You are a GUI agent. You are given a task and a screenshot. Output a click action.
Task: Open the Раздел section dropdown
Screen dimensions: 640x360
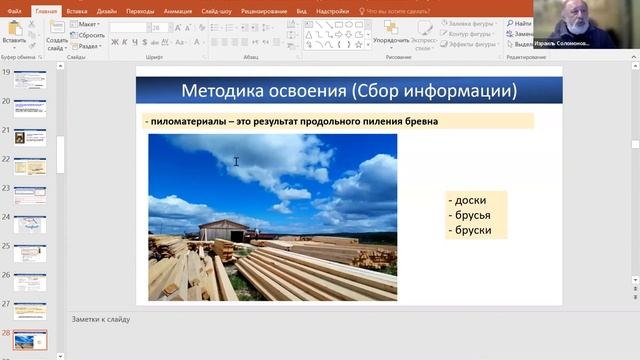[x=87, y=46]
